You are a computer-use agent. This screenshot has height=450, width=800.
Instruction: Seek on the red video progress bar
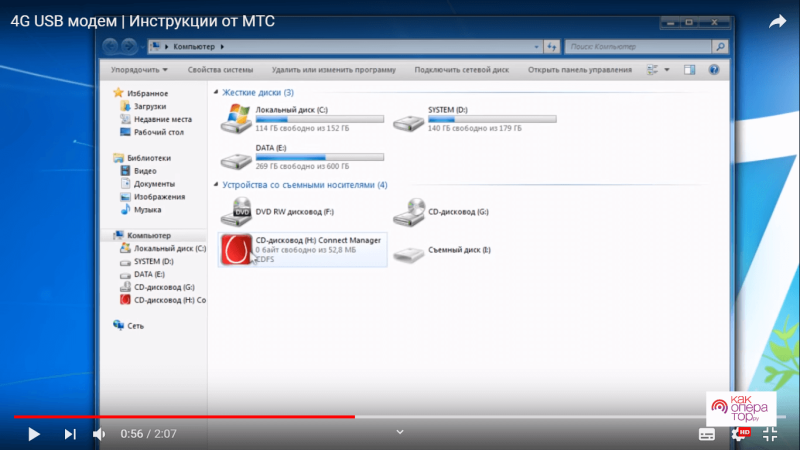[x=184, y=417]
